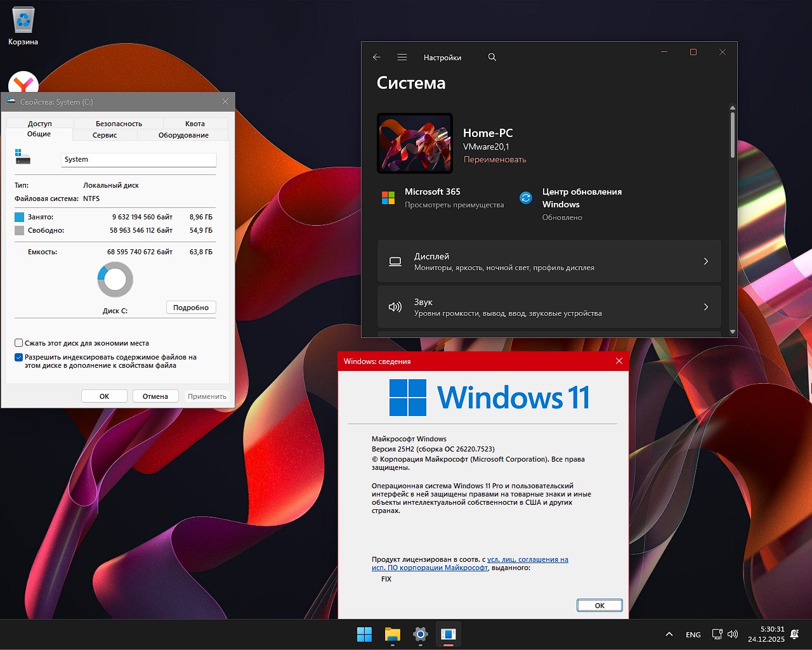
Task: Expand hidden tray icons with the chevron
Action: [668, 634]
